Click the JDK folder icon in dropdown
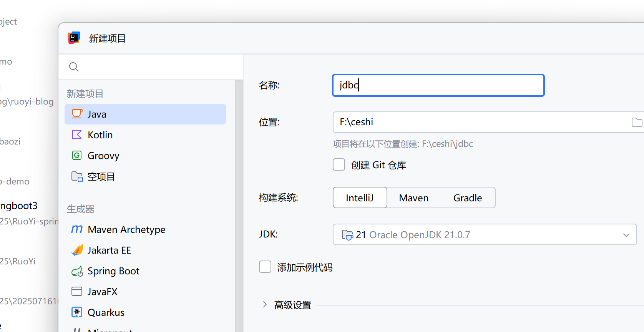 coord(347,235)
